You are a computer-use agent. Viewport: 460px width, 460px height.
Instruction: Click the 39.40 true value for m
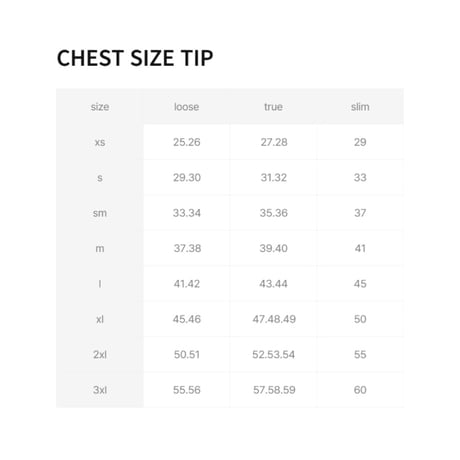[274, 248]
